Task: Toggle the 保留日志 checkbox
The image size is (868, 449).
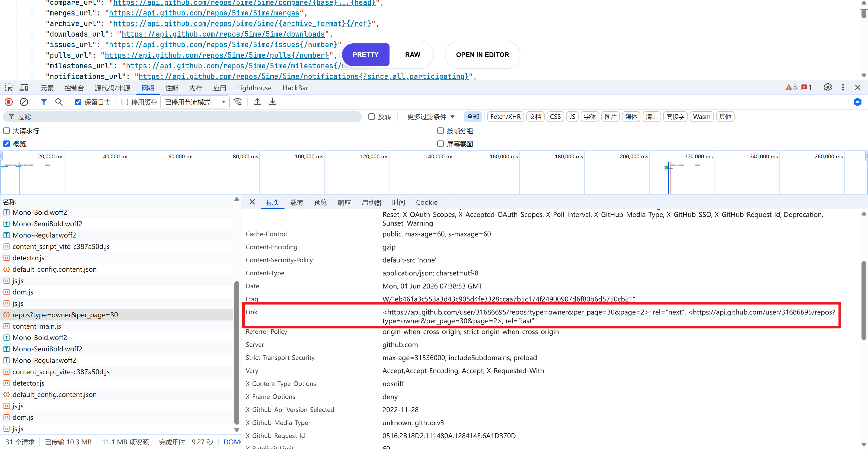Action: point(78,102)
